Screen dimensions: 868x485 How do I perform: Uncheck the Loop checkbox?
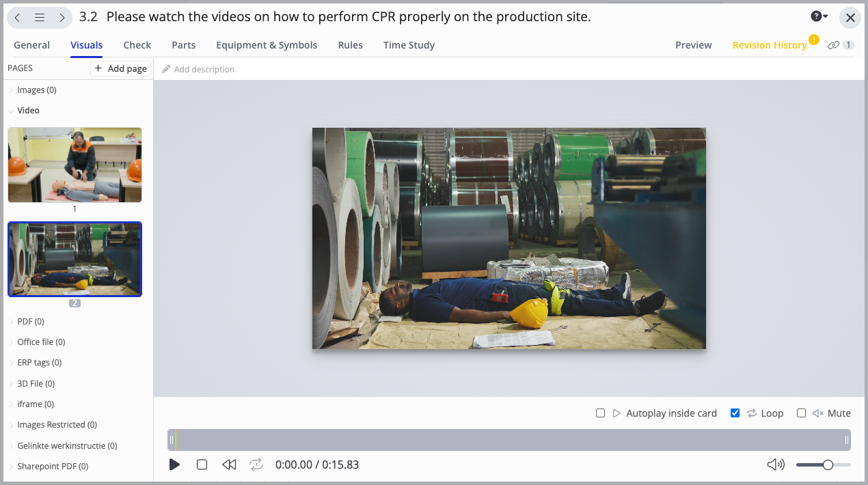(x=735, y=413)
